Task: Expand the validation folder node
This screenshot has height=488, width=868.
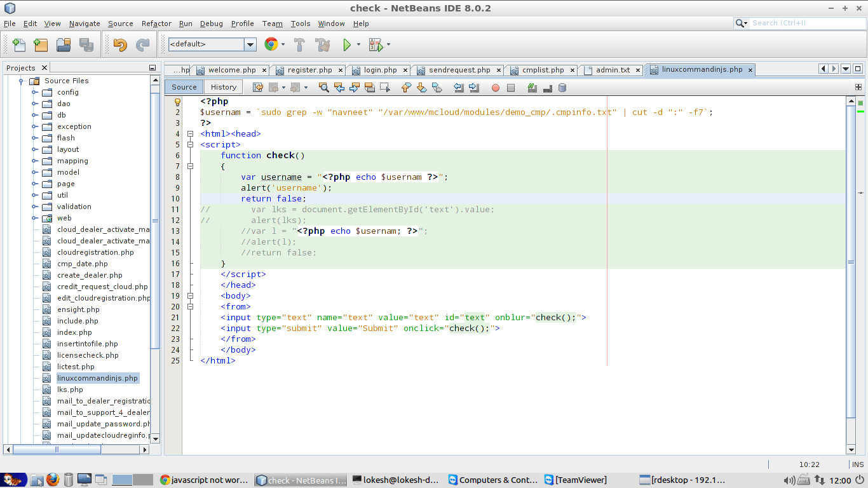Action: tap(34, 207)
